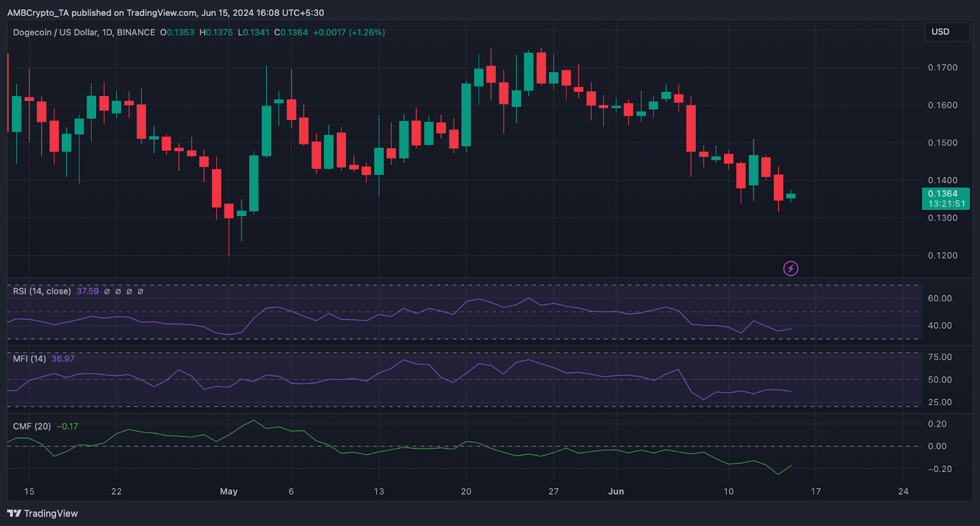Image resolution: width=980 pixels, height=526 pixels.
Task: Click the Jun label on time axis
Action: pyautogui.click(x=616, y=491)
